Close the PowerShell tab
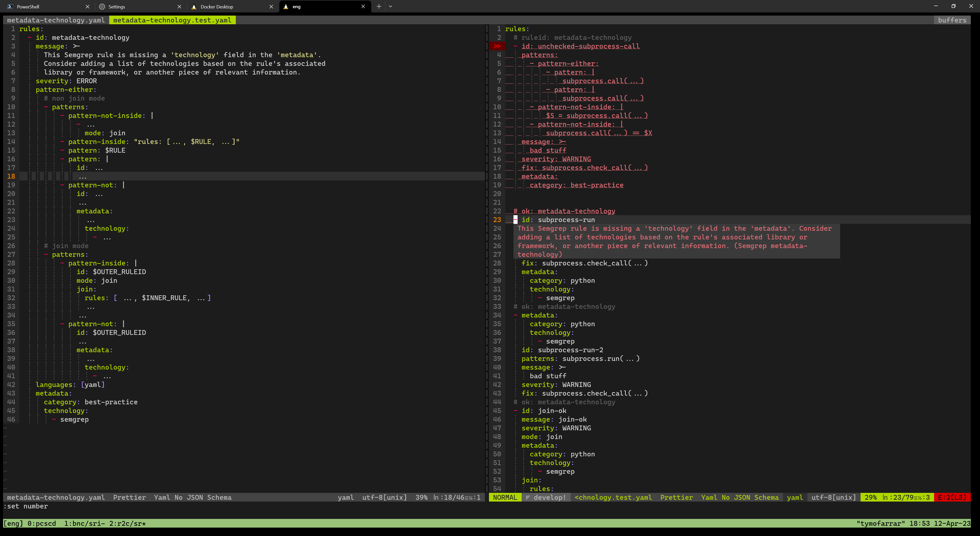 (88, 6)
